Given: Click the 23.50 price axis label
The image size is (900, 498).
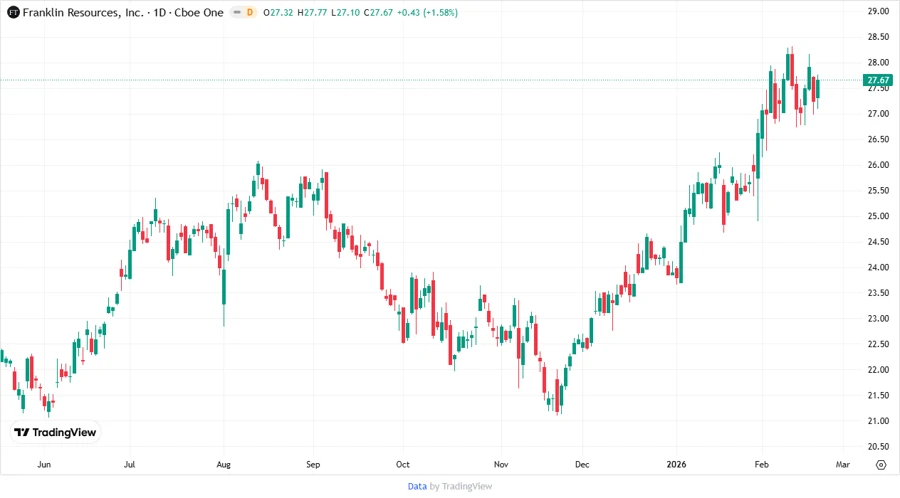Looking at the screenshot, I should pos(878,293).
